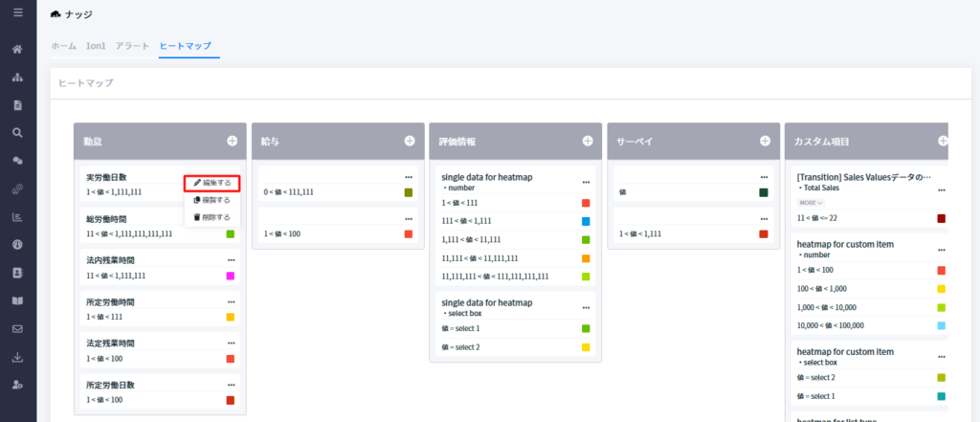Image resolution: width=980 pixels, height=422 pixels.
Task: Open ellipsis menu of 給与 1 < 値 < 100 card
Action: coord(408,219)
